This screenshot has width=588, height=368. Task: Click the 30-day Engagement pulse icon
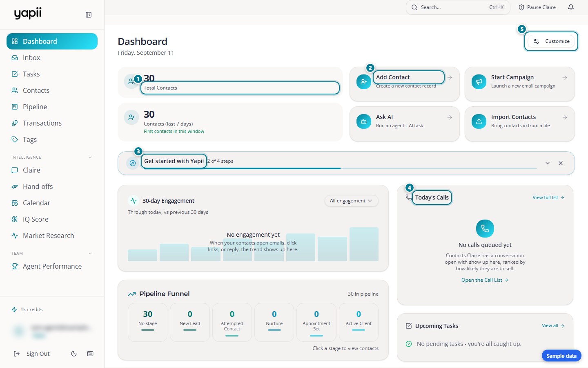[134, 201]
